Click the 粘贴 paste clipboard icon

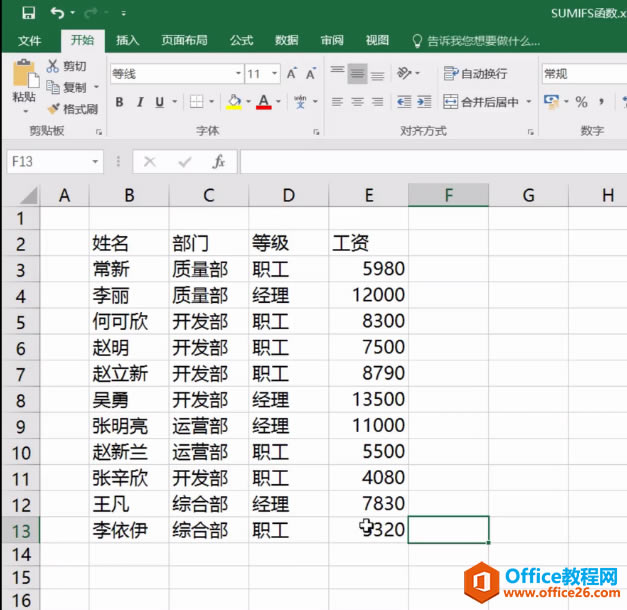click(x=26, y=73)
